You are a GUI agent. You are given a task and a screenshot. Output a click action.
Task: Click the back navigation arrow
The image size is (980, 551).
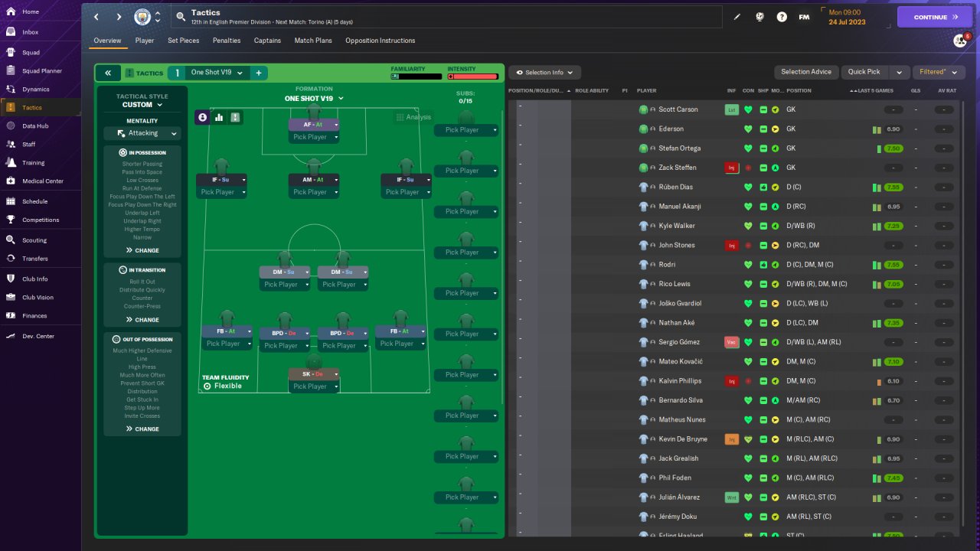tap(96, 17)
